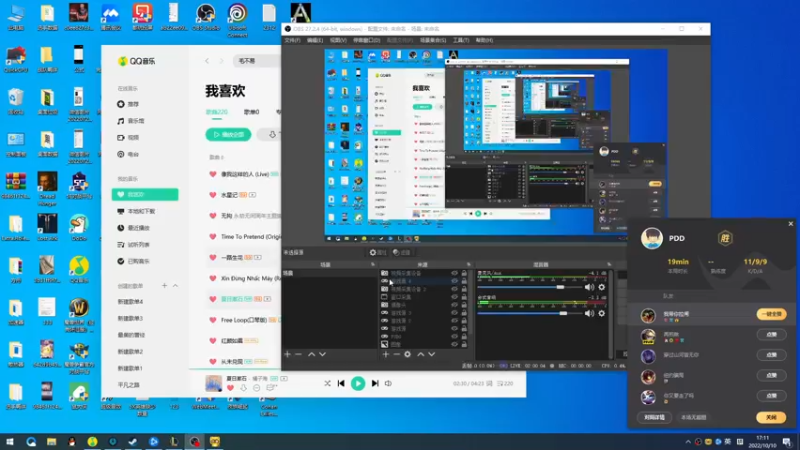Click the green 播放全部 play-all button
The height and width of the screenshot is (450, 800).
228,135
